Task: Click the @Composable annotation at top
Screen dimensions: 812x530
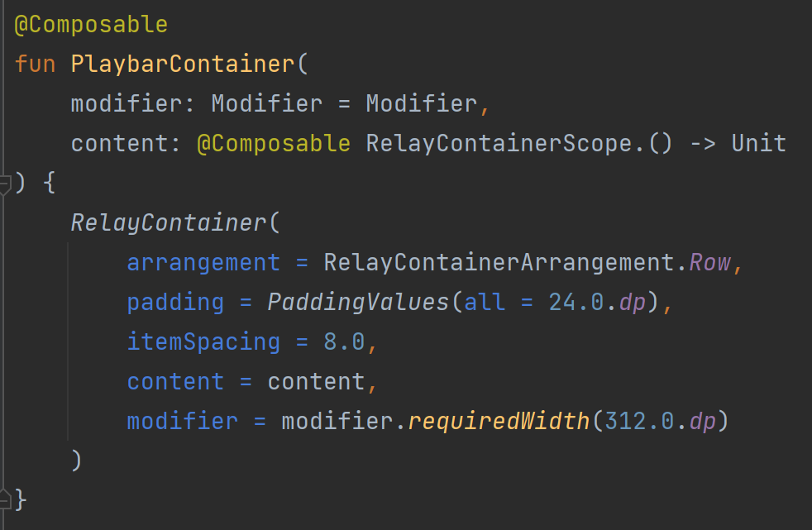Action: point(91,24)
